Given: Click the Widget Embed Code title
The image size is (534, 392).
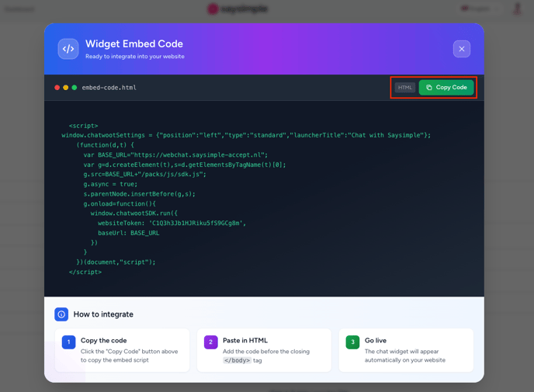Looking at the screenshot, I should coord(134,44).
